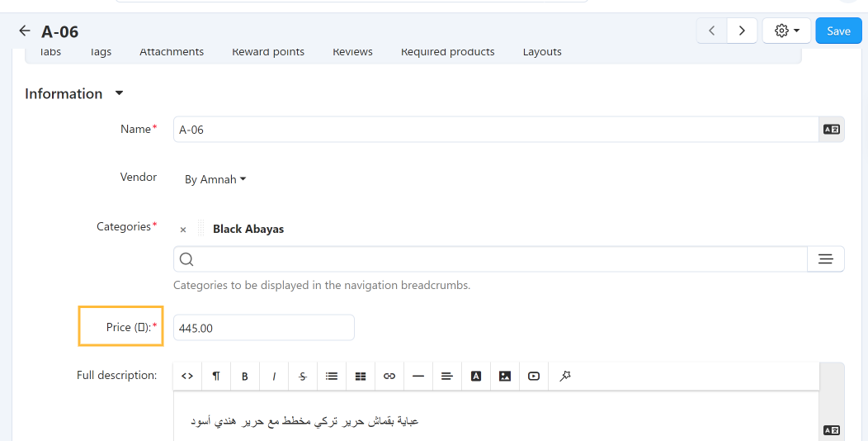Open the translation icon beside Full description
This screenshot has width=868, height=441.
pos(832,430)
